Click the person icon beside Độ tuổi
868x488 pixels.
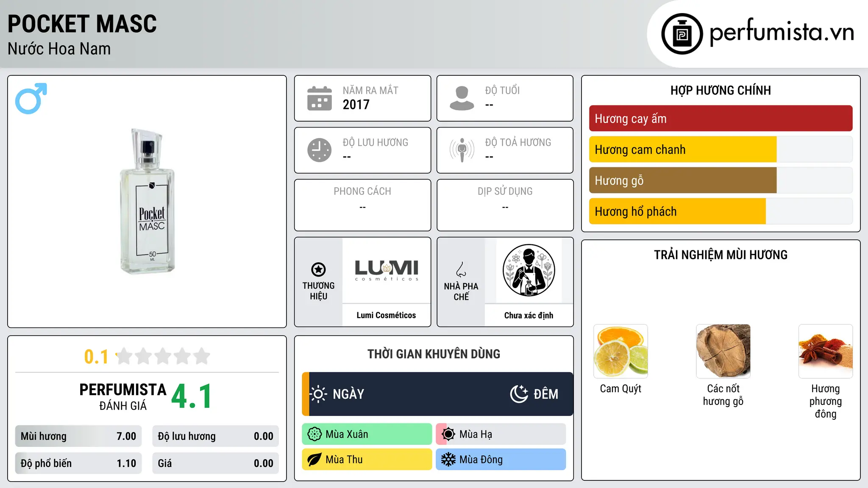pos(462,98)
